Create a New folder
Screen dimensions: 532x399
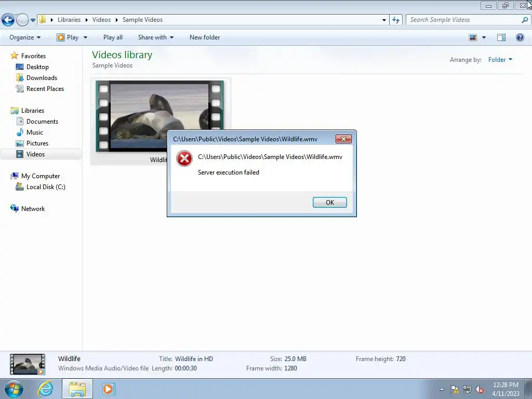(x=205, y=37)
